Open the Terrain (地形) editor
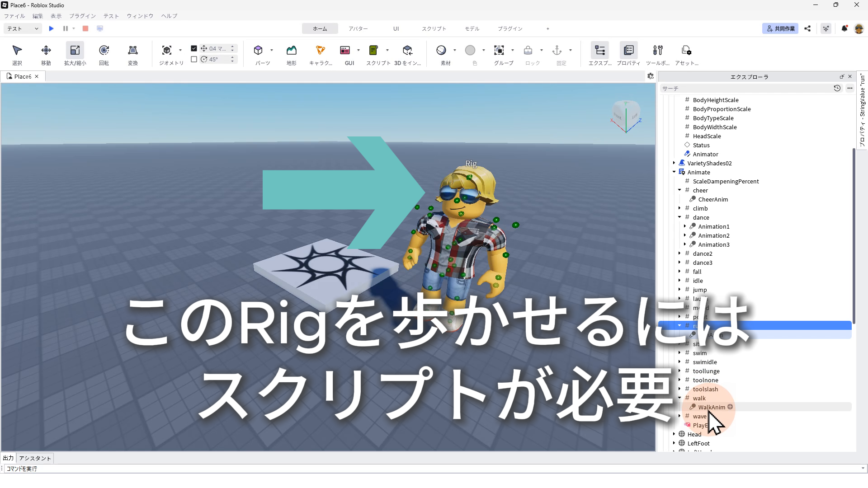Screen dimensions: 868x488 pos(292,51)
